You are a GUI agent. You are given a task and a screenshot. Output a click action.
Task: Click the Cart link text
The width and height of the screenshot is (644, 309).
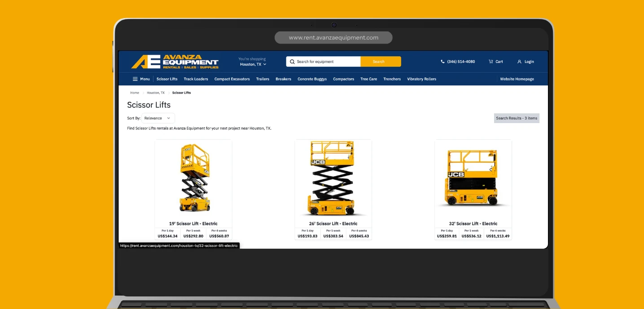pyautogui.click(x=499, y=62)
